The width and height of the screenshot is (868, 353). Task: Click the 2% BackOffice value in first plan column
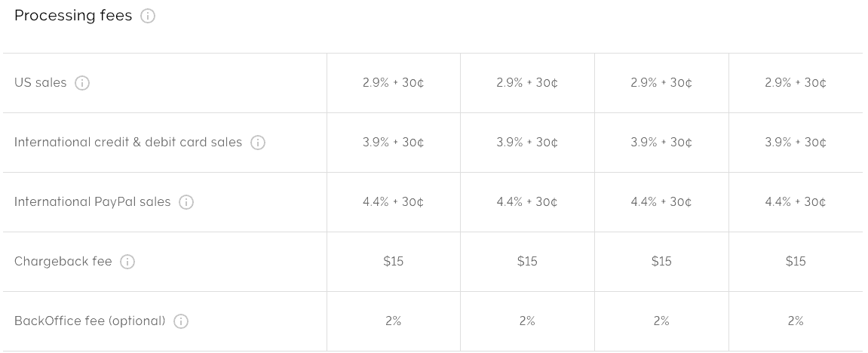[x=393, y=321]
